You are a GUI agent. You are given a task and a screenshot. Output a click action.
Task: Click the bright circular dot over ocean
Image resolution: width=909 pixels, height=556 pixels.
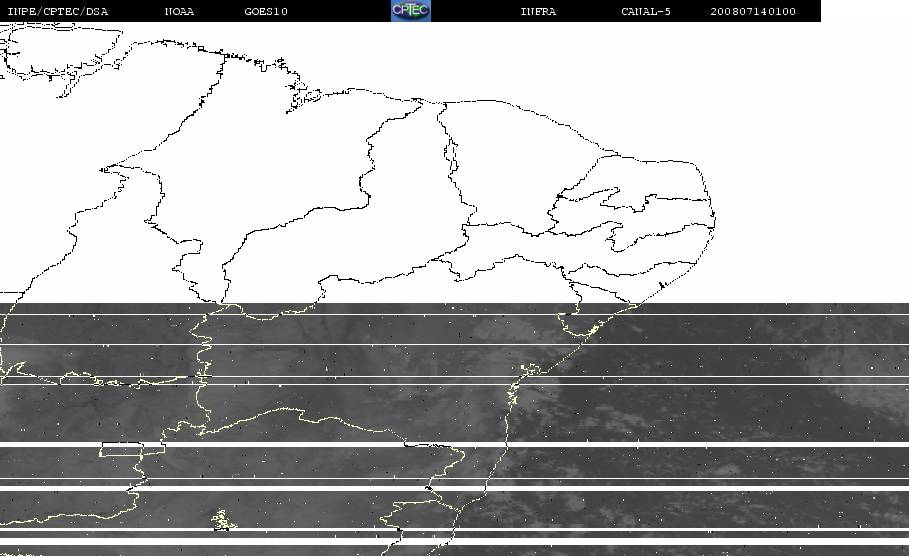871,368
